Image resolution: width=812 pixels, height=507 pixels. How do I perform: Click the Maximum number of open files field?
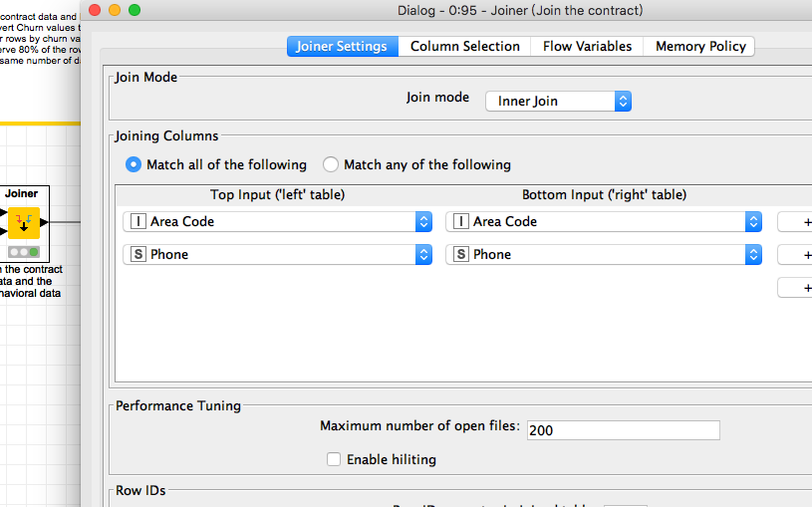click(623, 430)
